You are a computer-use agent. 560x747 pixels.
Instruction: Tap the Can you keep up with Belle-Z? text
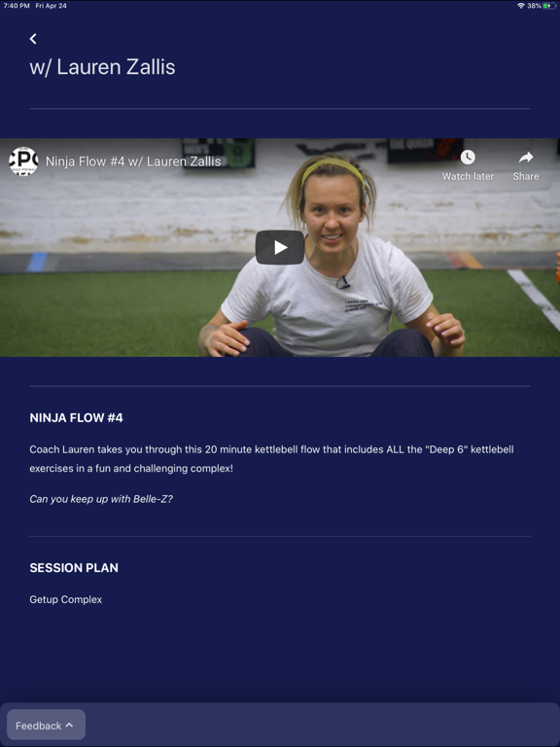pos(101,499)
